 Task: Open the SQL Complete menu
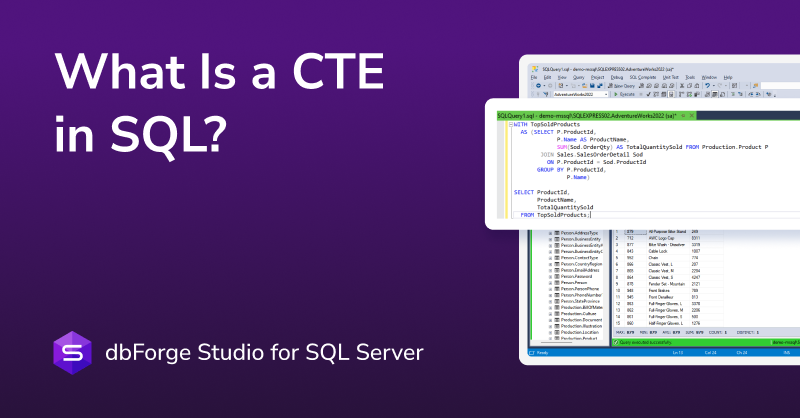coord(643,78)
